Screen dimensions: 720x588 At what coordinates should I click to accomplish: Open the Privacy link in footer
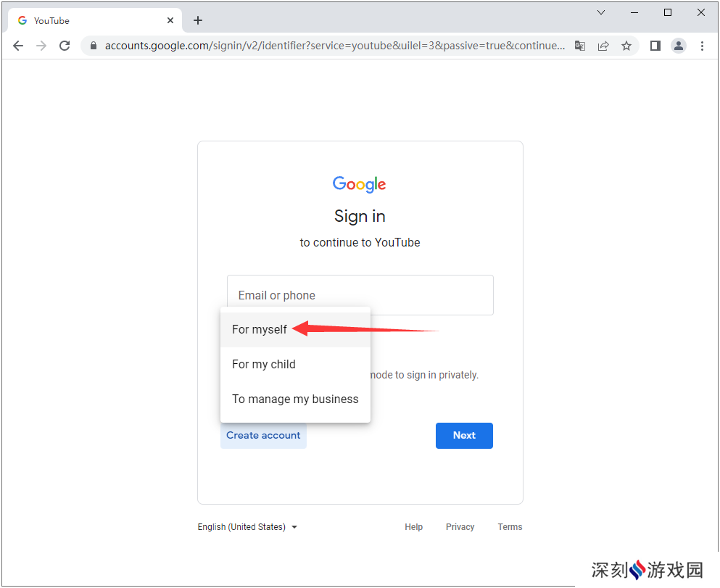pyautogui.click(x=460, y=527)
